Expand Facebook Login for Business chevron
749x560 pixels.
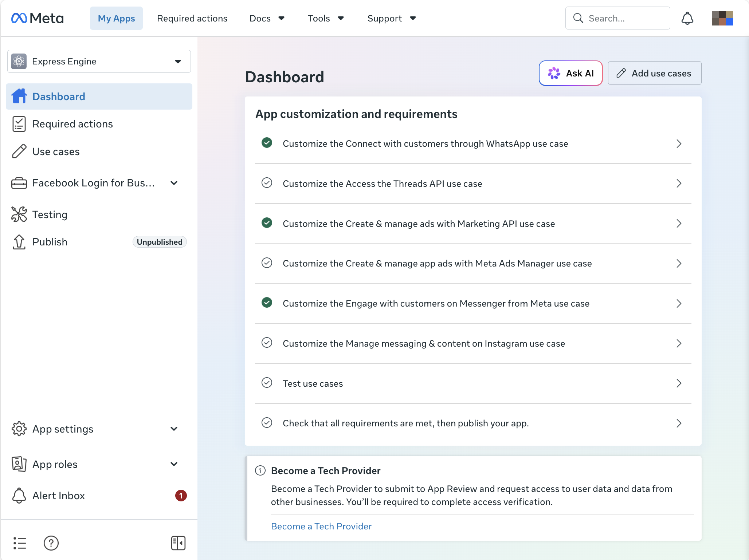coord(174,183)
